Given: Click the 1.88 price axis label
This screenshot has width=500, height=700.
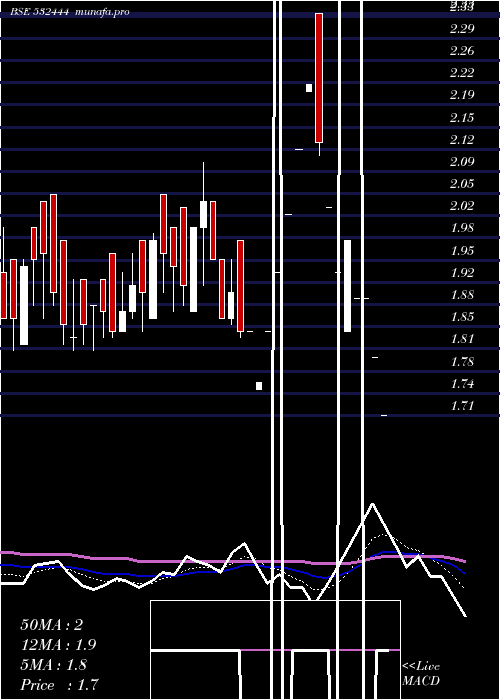Looking at the screenshot, I should tap(462, 295).
